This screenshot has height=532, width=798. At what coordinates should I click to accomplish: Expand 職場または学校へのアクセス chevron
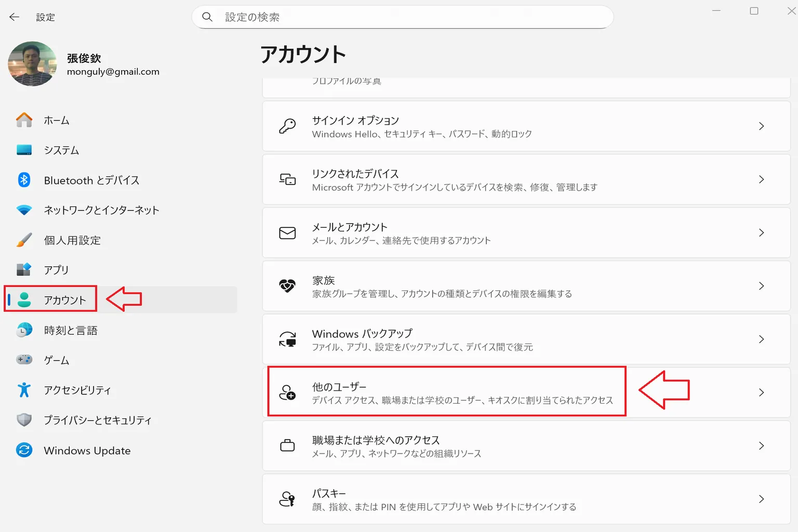point(761,446)
